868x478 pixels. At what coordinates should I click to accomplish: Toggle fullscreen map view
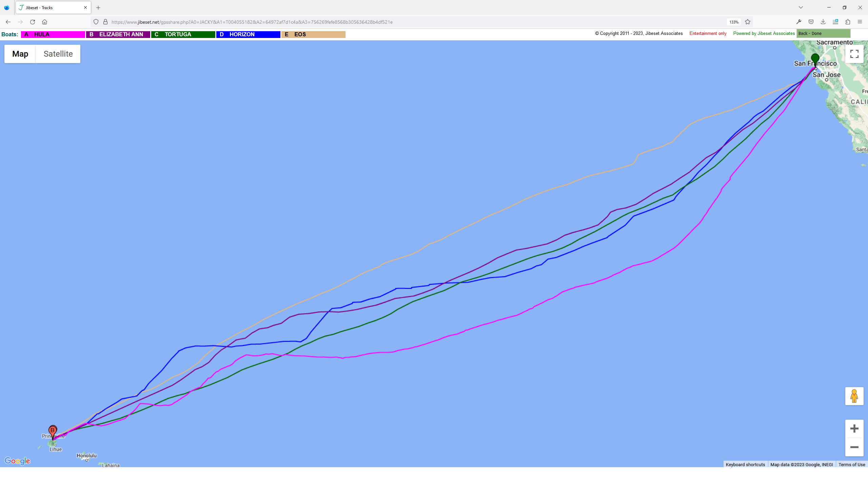[854, 54]
